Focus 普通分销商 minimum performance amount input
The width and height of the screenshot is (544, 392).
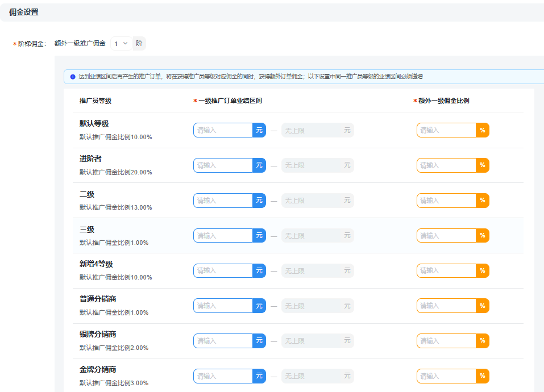coord(223,306)
